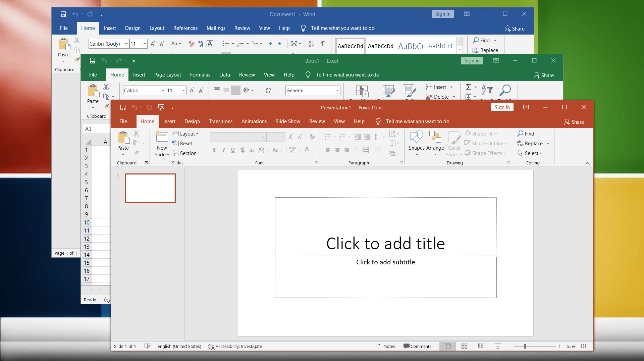The width and height of the screenshot is (644, 361).
Task: Click the Find icon in PowerPoint Editing group
Action: pyautogui.click(x=526, y=134)
